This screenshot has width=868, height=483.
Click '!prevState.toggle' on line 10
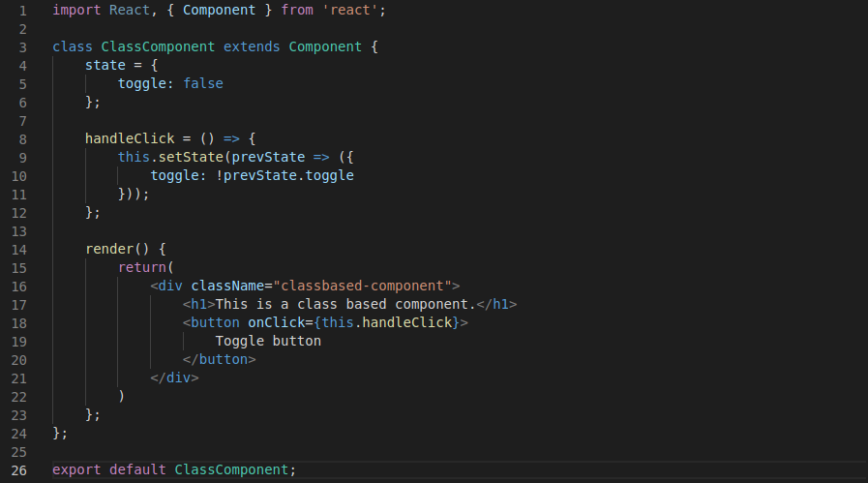(x=284, y=175)
